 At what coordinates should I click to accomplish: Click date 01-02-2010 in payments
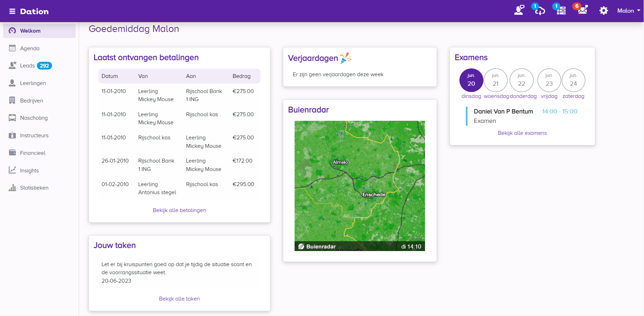click(x=115, y=184)
